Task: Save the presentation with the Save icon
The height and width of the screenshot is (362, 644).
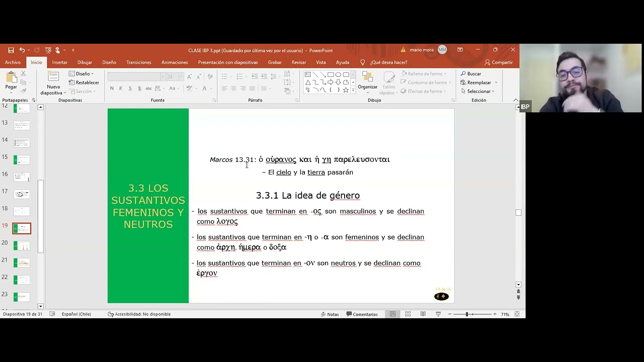Action: [11, 50]
